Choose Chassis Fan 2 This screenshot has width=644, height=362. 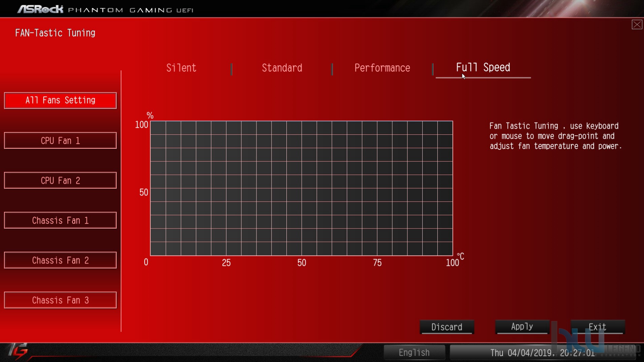pos(60,260)
